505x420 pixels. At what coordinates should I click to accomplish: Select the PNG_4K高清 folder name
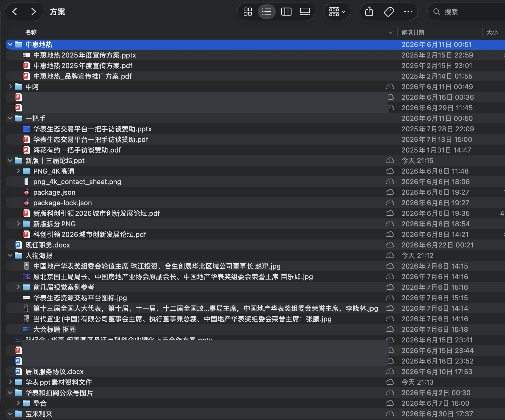pyautogui.click(x=54, y=171)
